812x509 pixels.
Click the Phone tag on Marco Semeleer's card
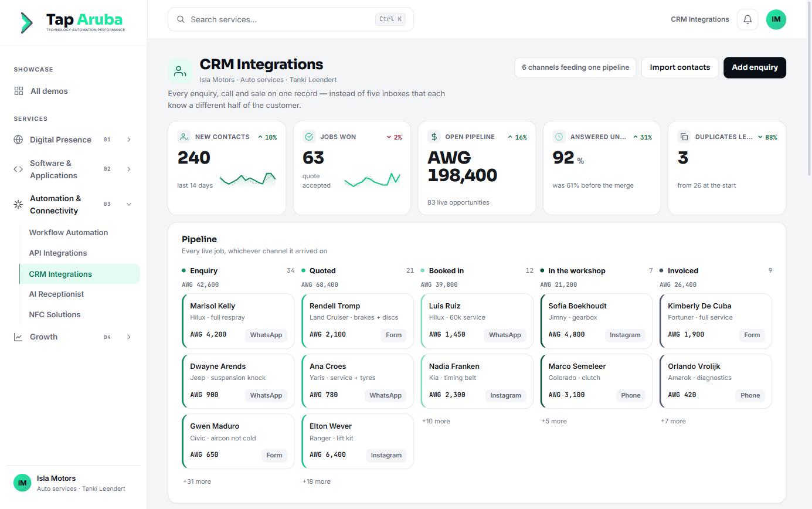click(631, 395)
